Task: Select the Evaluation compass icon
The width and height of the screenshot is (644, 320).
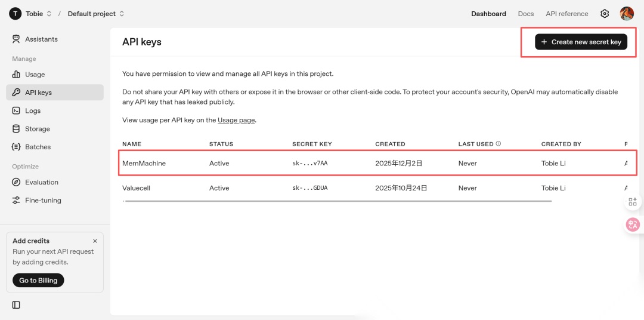Action: pos(16,182)
